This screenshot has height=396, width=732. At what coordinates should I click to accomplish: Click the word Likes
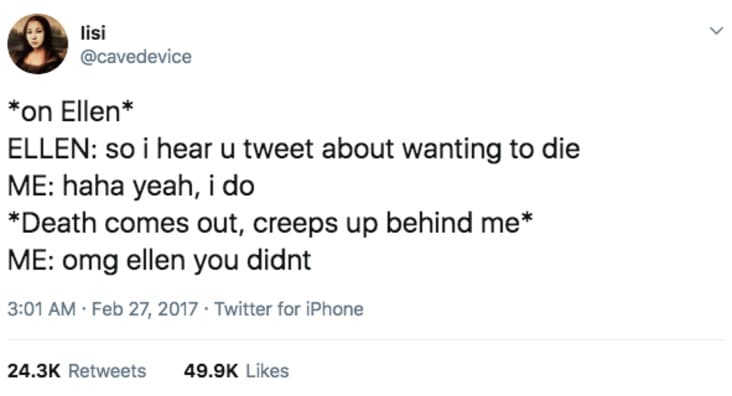pos(267,371)
